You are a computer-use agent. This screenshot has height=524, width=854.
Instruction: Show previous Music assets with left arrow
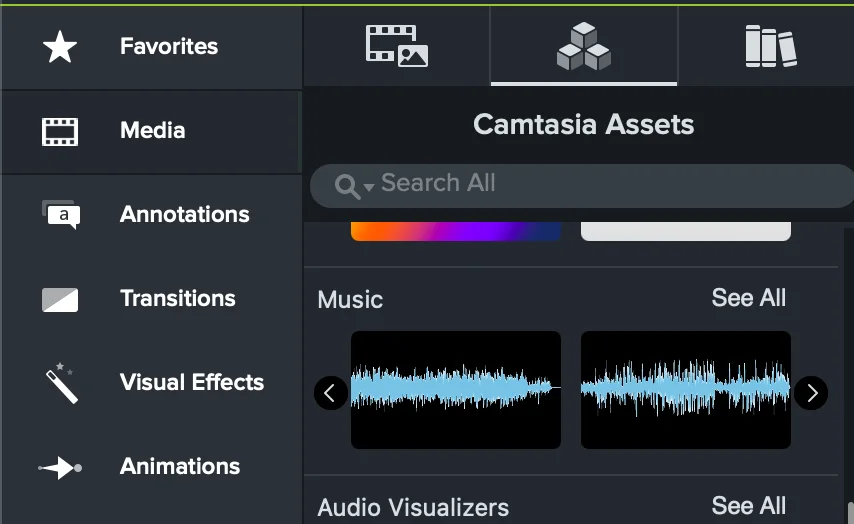click(x=331, y=393)
